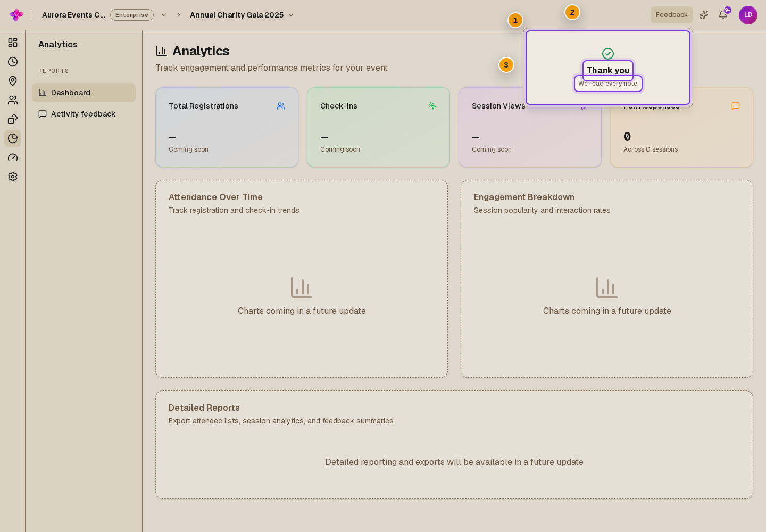
Task: Open the LD user avatar menu
Action: tap(748, 15)
